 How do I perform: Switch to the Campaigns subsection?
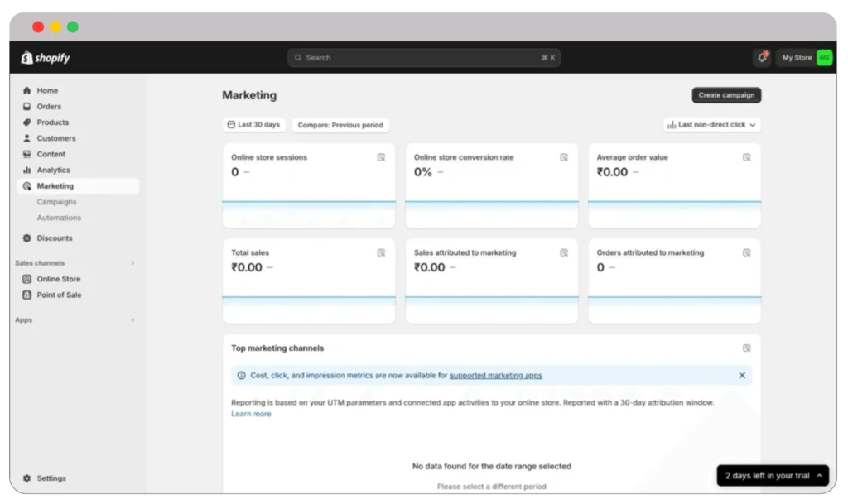coord(56,201)
